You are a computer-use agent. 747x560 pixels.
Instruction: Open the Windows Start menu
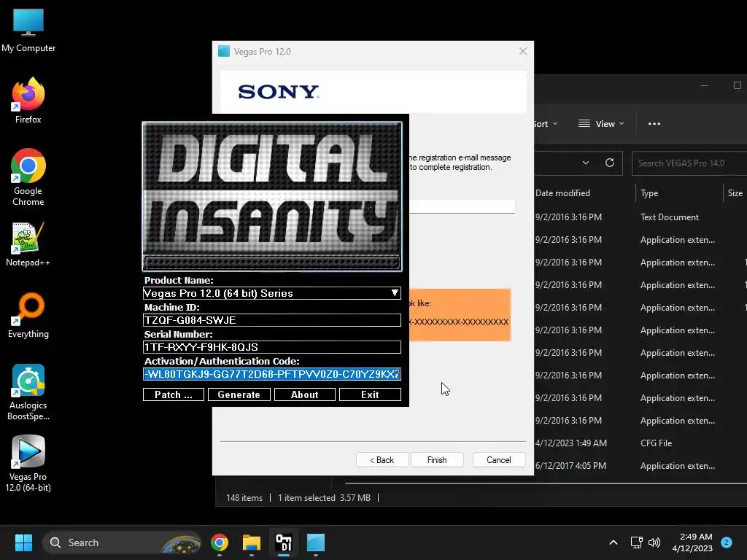[23, 542]
